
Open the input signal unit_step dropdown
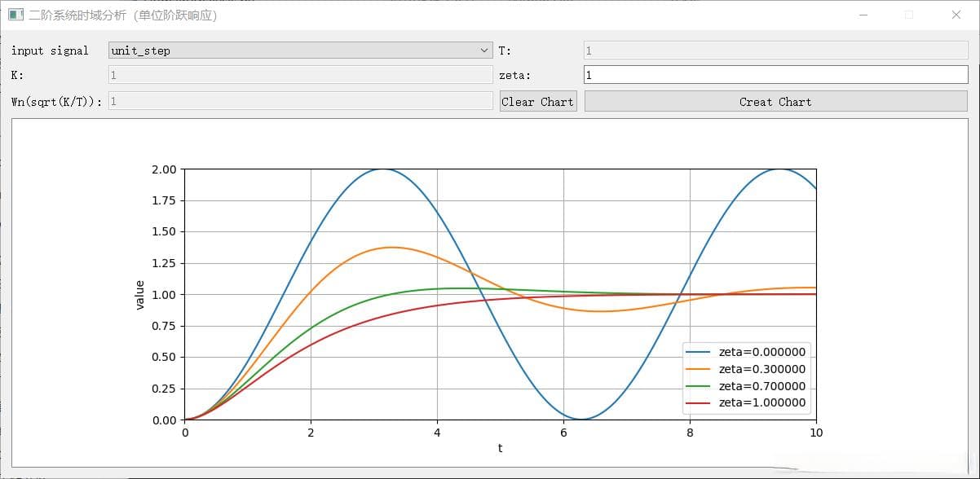pos(300,51)
